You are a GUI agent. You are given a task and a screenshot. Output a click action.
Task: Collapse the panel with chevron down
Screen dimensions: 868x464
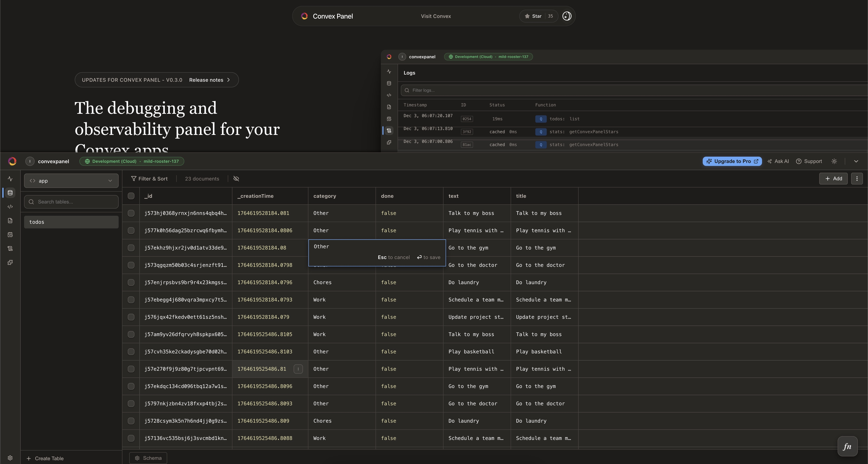coord(856,161)
